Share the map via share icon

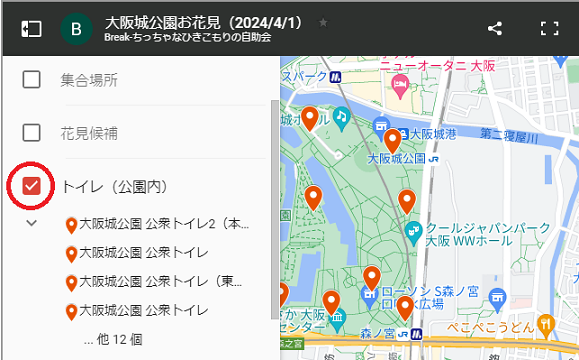point(495,28)
